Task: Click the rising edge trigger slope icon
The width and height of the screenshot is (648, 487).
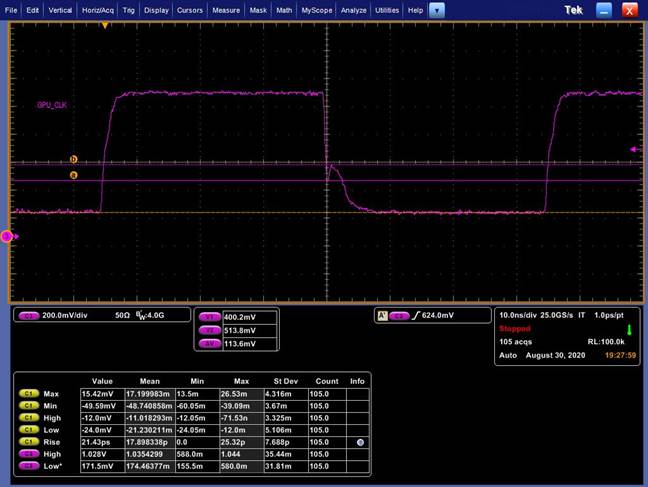Action: [x=416, y=315]
